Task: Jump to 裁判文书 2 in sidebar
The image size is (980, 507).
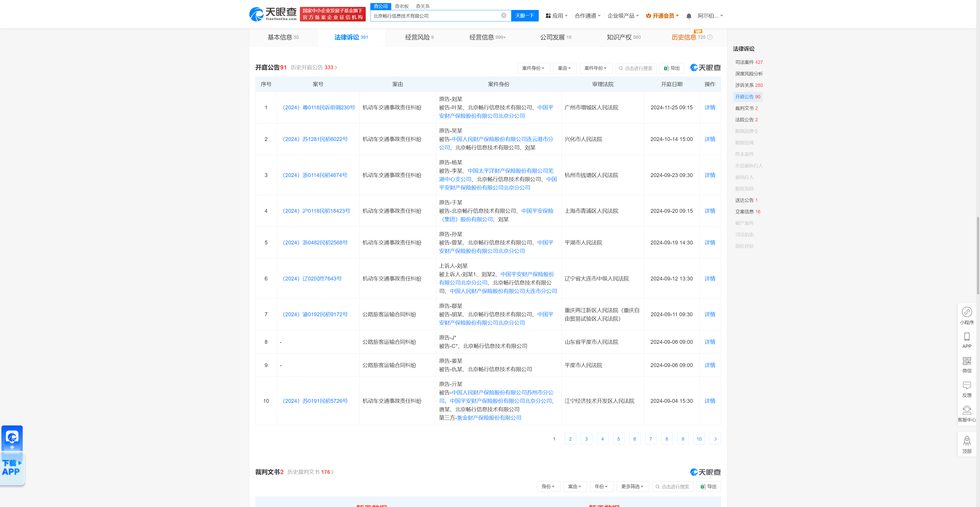Action: 746,108
